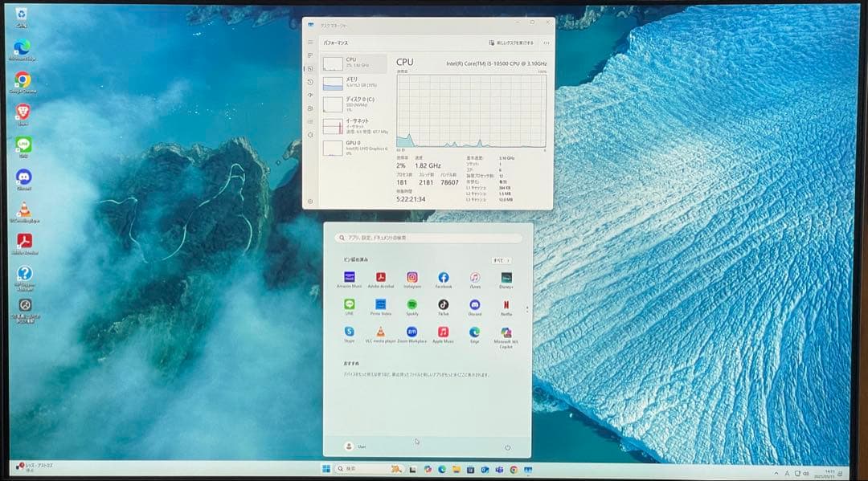
Task: Click the Start menu search field
Action: (x=428, y=238)
